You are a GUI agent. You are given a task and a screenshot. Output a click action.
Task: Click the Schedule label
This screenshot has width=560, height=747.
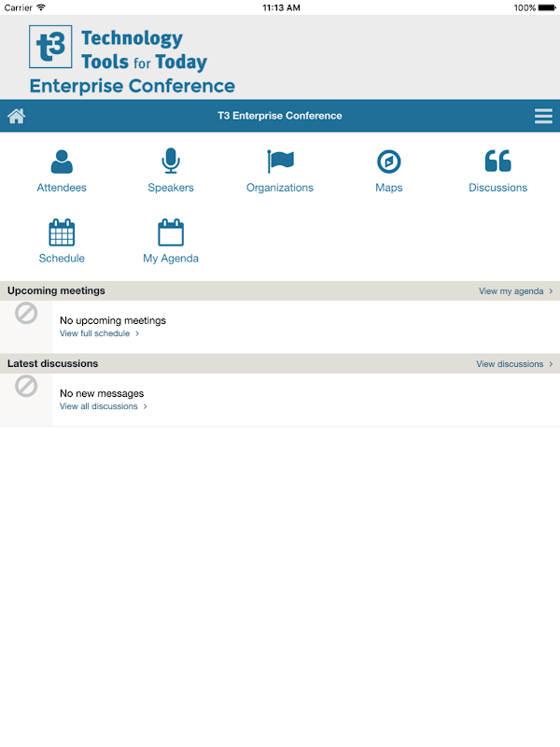pos(62,259)
